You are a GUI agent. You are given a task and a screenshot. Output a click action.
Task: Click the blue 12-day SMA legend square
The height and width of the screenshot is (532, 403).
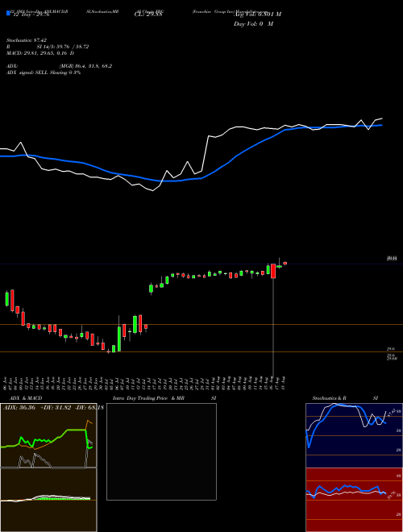(x=8, y=13)
